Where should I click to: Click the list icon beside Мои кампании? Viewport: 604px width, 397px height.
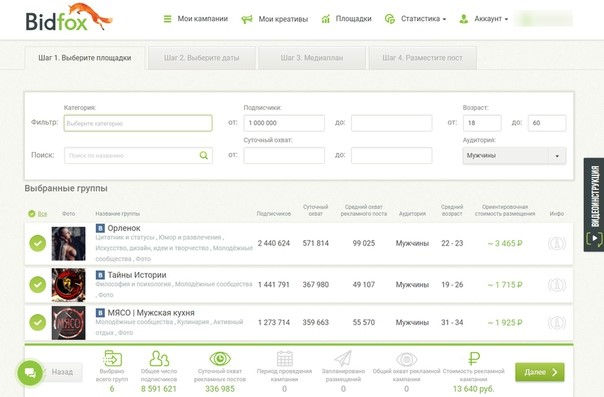[x=167, y=18]
